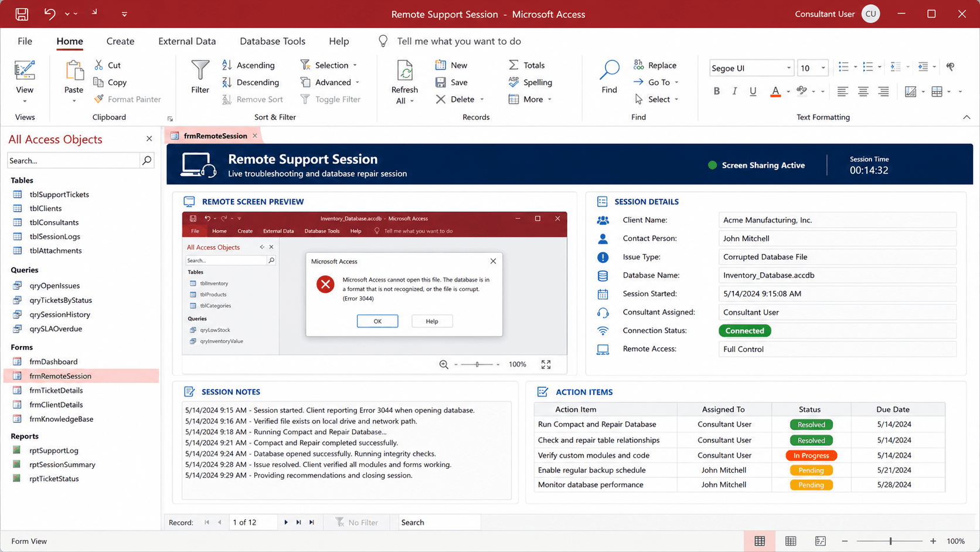
Task: Open tblSupportTickets in navigation pane
Action: (x=59, y=194)
